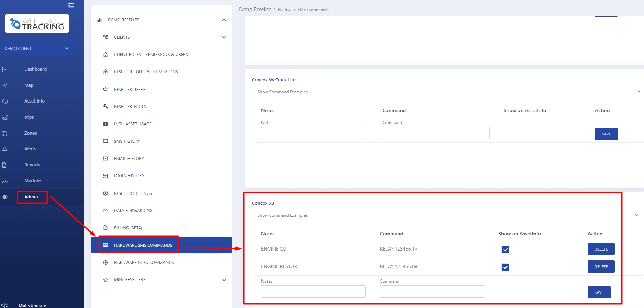Click the Dashboard chart icon
Screen dimensions: 644x308
click(x=5, y=69)
